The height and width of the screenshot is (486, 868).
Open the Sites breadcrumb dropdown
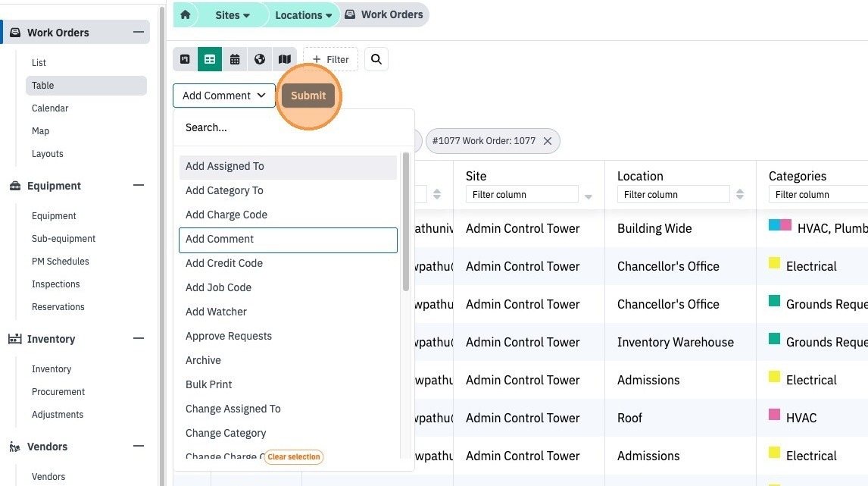pyautogui.click(x=233, y=15)
